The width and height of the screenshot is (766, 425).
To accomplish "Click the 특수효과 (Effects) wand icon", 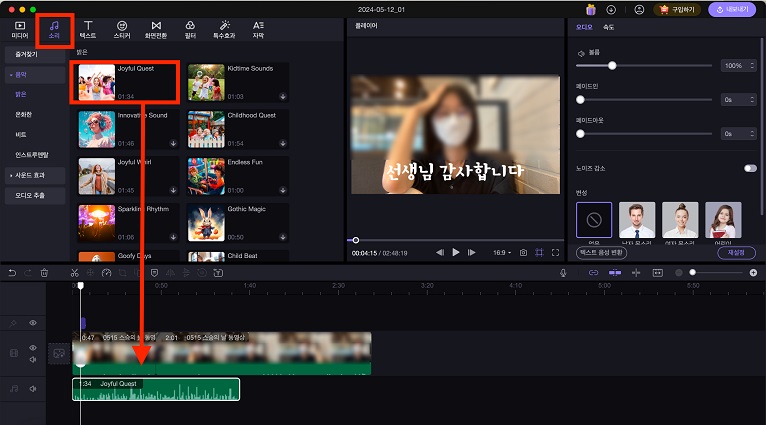I will click(x=224, y=28).
